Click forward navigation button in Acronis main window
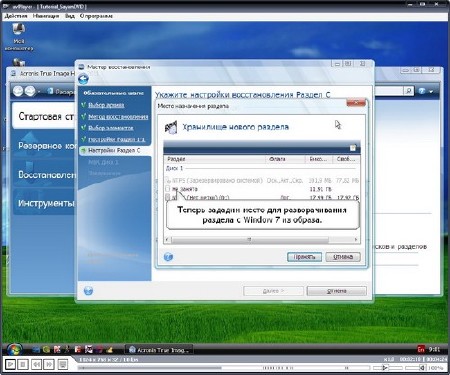Screen dimensions: 450x375 (x=30, y=91)
